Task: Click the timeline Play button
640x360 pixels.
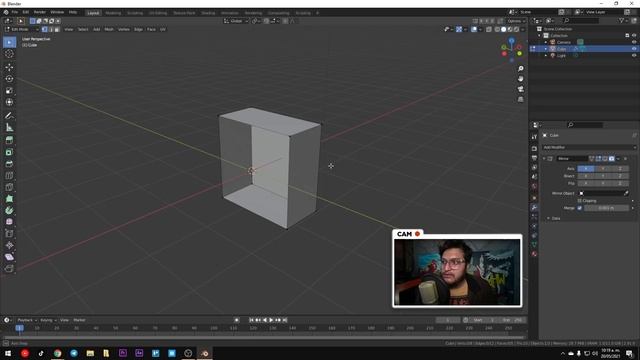Action: (271, 320)
